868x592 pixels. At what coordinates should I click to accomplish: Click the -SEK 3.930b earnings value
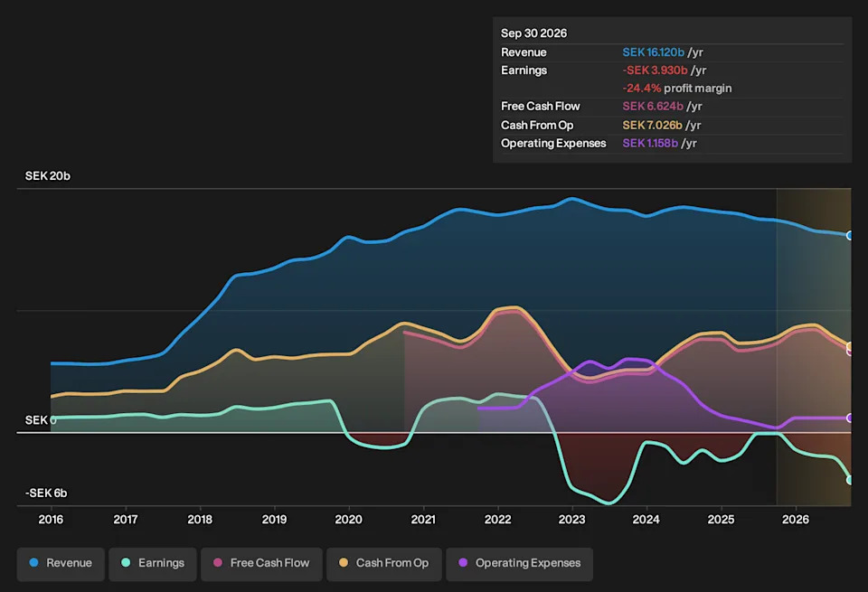(655, 70)
